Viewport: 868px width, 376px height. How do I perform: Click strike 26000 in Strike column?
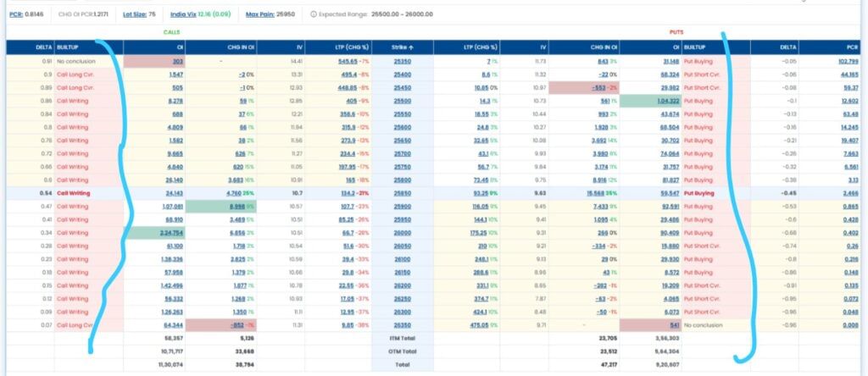point(402,230)
